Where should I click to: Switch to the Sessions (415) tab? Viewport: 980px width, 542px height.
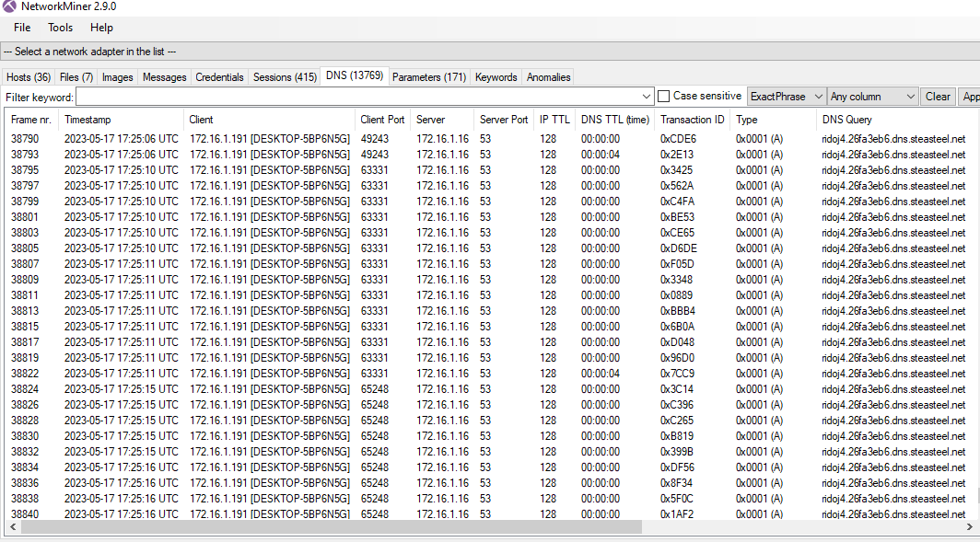285,76
